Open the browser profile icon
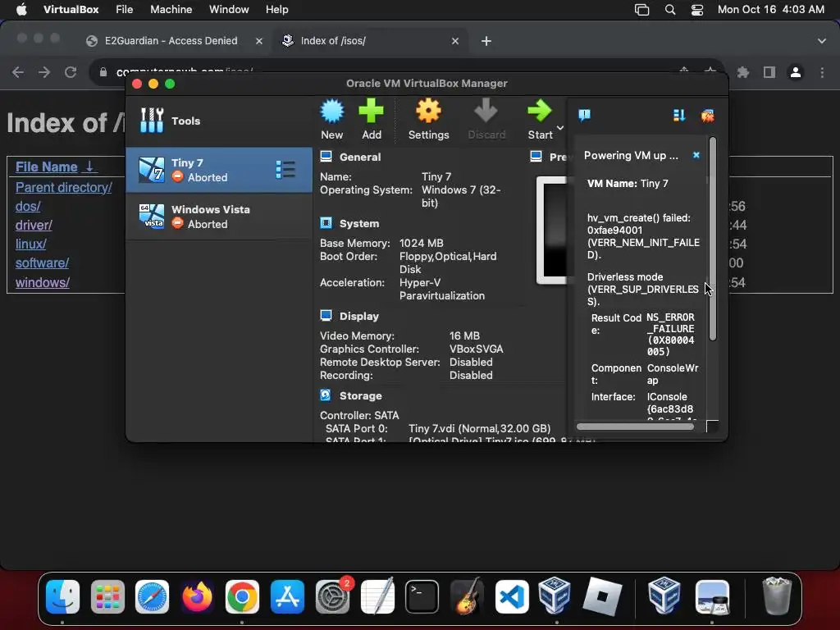The image size is (840, 630). (x=796, y=72)
